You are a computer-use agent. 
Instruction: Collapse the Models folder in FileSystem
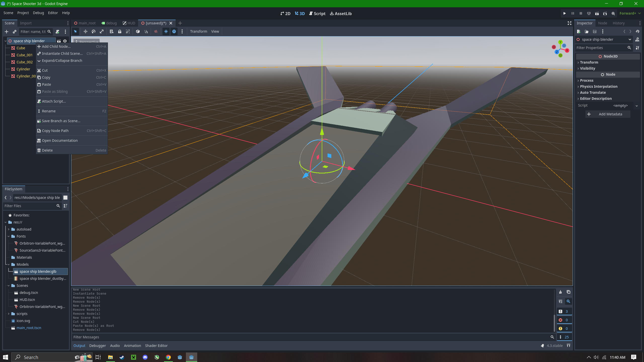click(9, 264)
